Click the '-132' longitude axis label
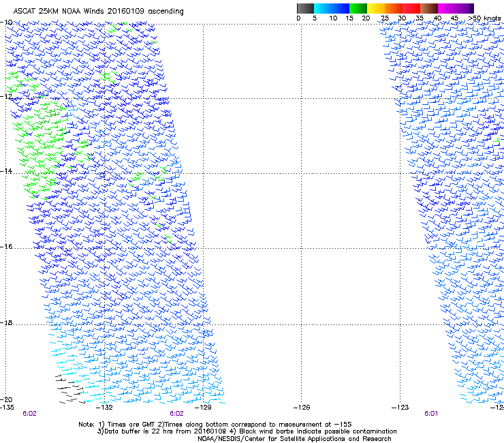The width and height of the screenshot is (504, 443). pyautogui.click(x=105, y=408)
